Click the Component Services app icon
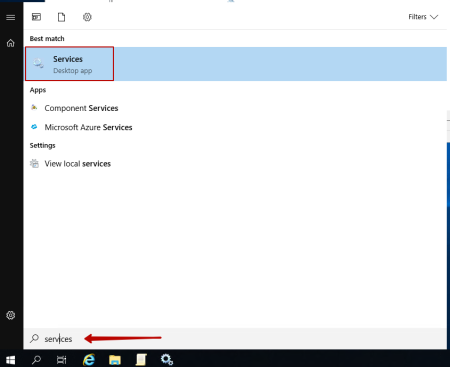This screenshot has height=367, width=450. [x=34, y=107]
